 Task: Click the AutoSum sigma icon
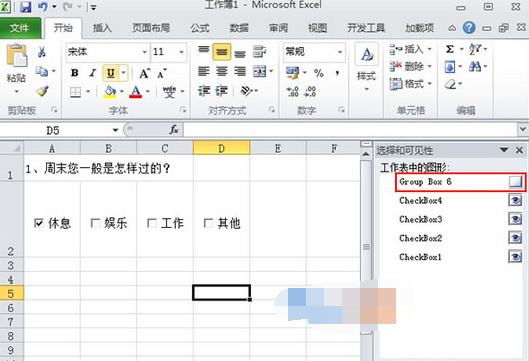[450, 50]
